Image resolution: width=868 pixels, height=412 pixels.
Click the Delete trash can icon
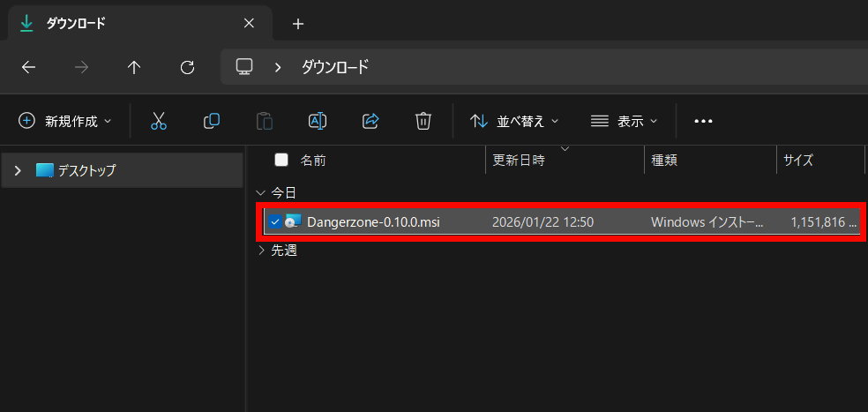[423, 121]
